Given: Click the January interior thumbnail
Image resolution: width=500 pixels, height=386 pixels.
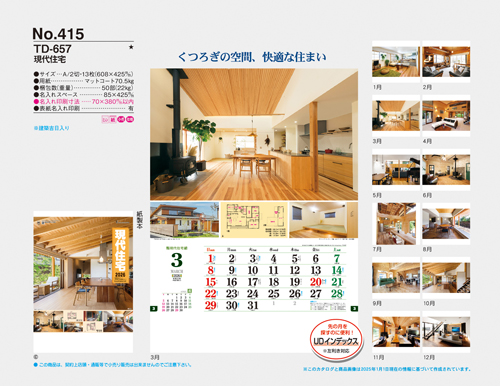Looking at the screenshot, I should pyautogui.click(x=396, y=62).
